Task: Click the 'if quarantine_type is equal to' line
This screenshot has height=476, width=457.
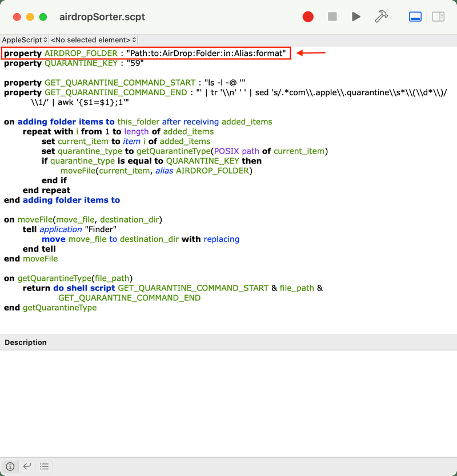Action: pos(151,161)
